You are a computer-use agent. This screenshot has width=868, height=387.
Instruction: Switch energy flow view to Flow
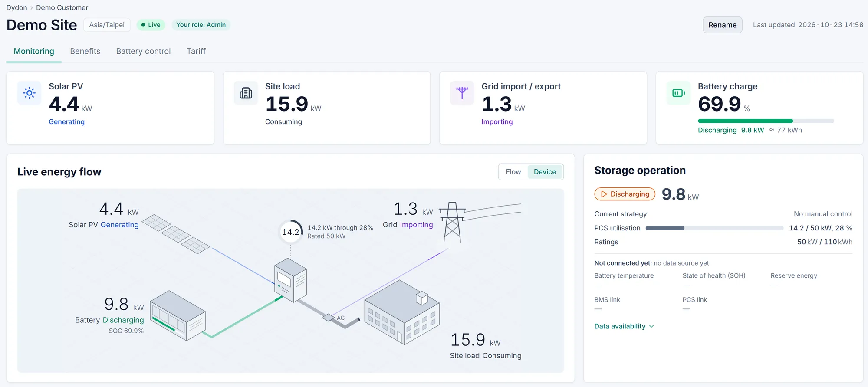pyautogui.click(x=513, y=172)
